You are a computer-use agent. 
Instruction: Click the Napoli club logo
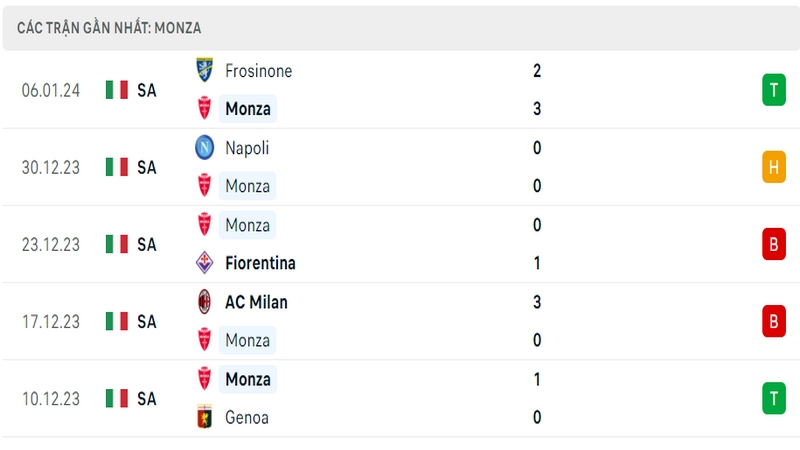click(205, 147)
